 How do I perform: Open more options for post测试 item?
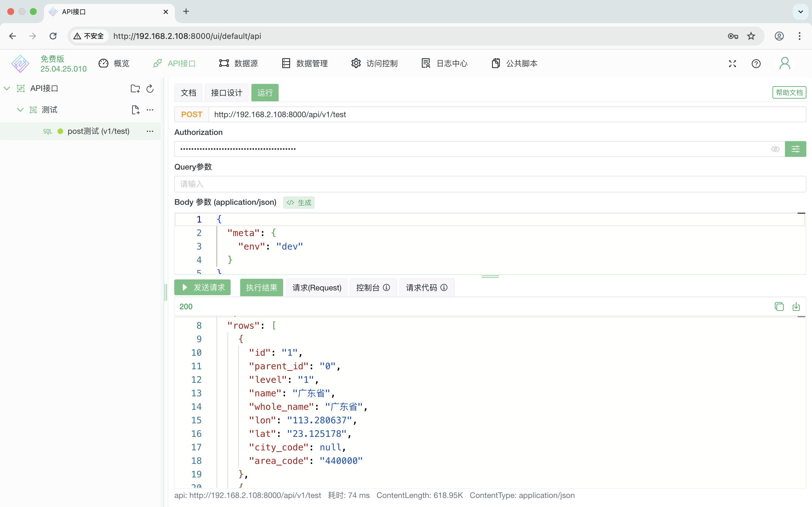pyautogui.click(x=150, y=131)
